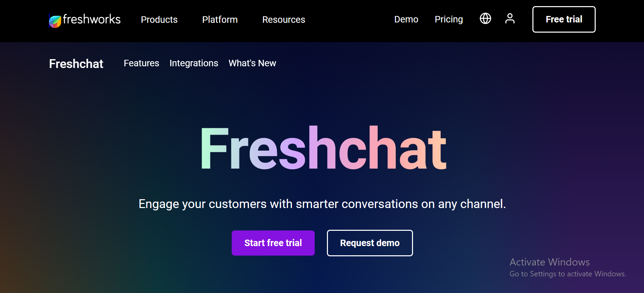
Task: Click the freshworks wordmark text in header
Action: click(92, 19)
